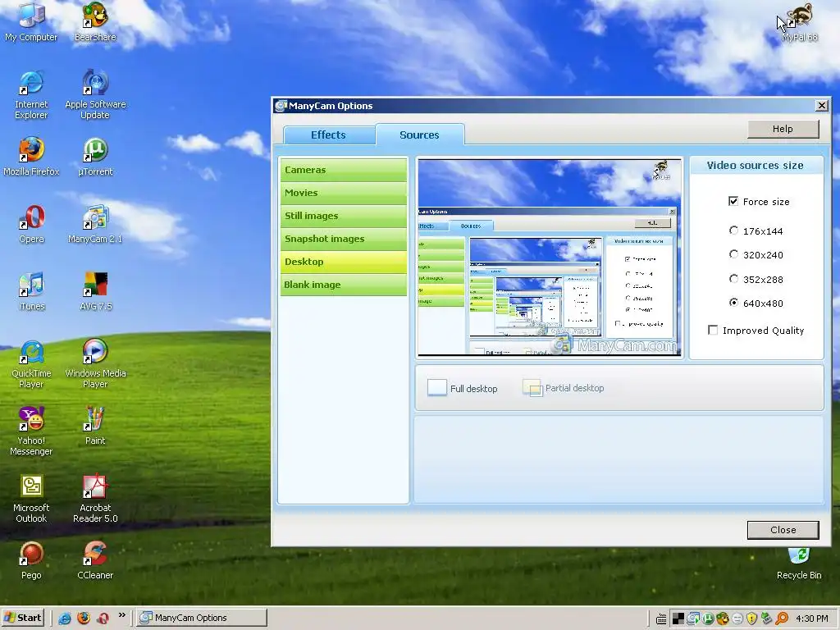Select the Partial desktop option
The height and width of the screenshot is (630, 840).
point(563,388)
